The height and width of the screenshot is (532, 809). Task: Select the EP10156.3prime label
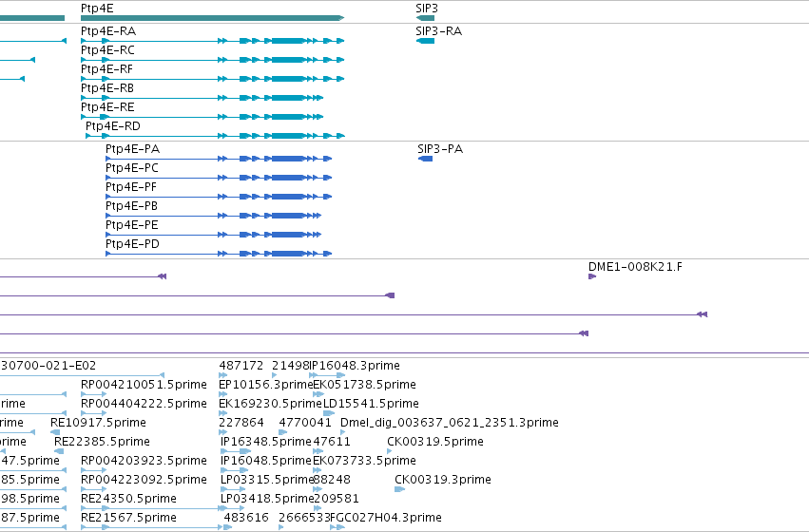[x=266, y=385]
